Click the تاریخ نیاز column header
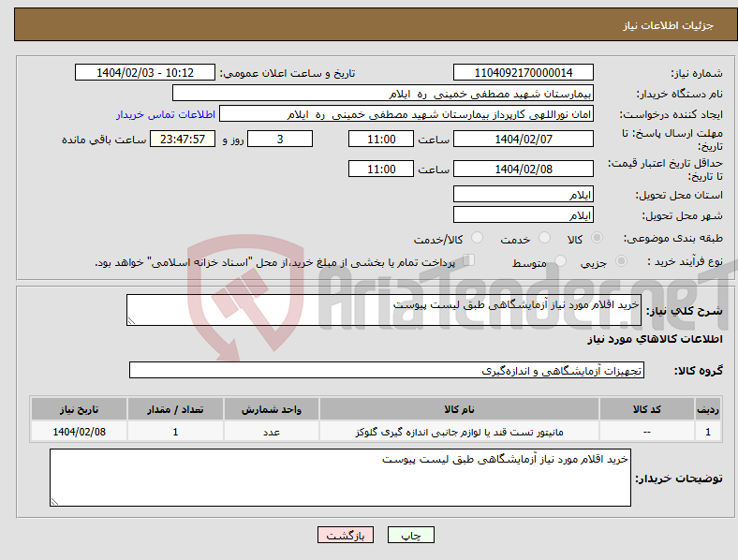738x560 pixels. (79, 409)
